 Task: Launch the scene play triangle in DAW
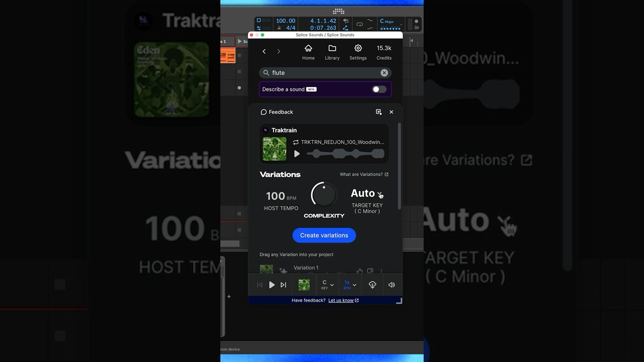pyautogui.click(x=239, y=41)
